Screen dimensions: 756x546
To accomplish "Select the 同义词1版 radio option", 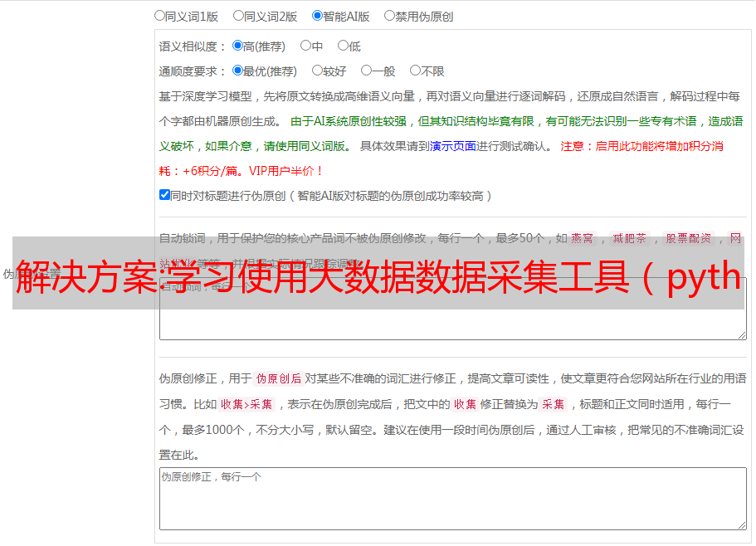I will click(x=159, y=16).
